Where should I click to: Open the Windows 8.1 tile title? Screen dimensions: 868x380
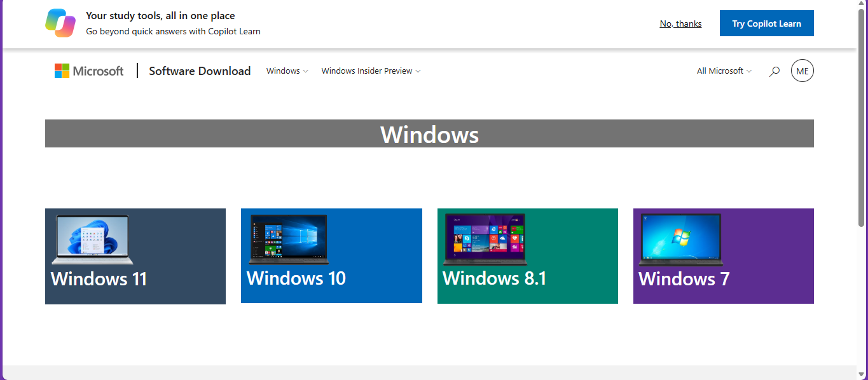click(495, 278)
